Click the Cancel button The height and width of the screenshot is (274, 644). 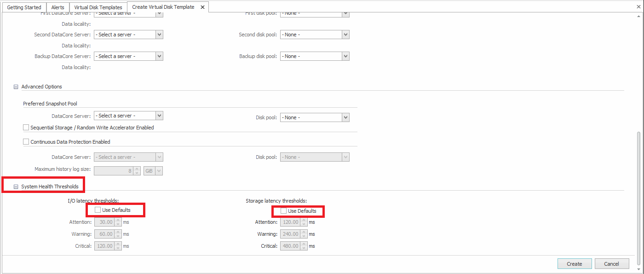coord(611,264)
